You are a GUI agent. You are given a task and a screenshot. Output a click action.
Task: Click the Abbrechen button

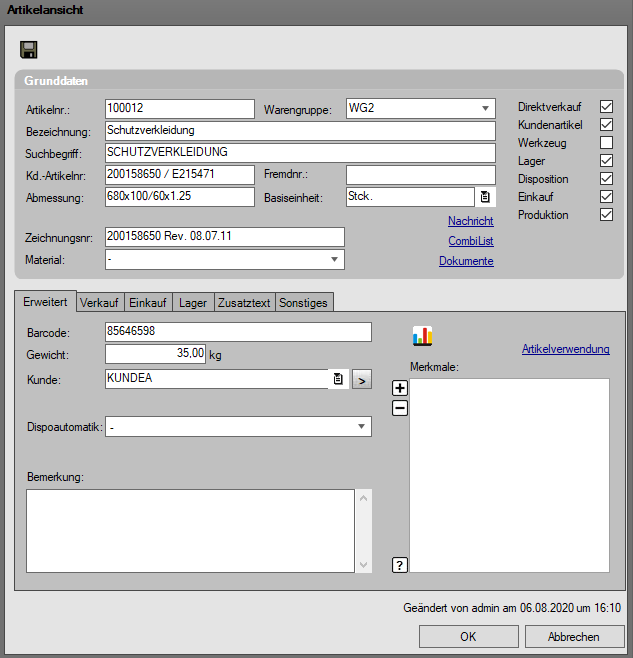[x=574, y=637]
